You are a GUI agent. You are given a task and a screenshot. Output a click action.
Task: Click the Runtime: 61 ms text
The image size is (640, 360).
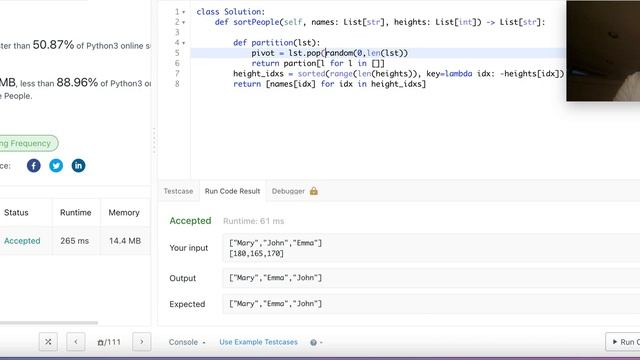pyautogui.click(x=253, y=221)
